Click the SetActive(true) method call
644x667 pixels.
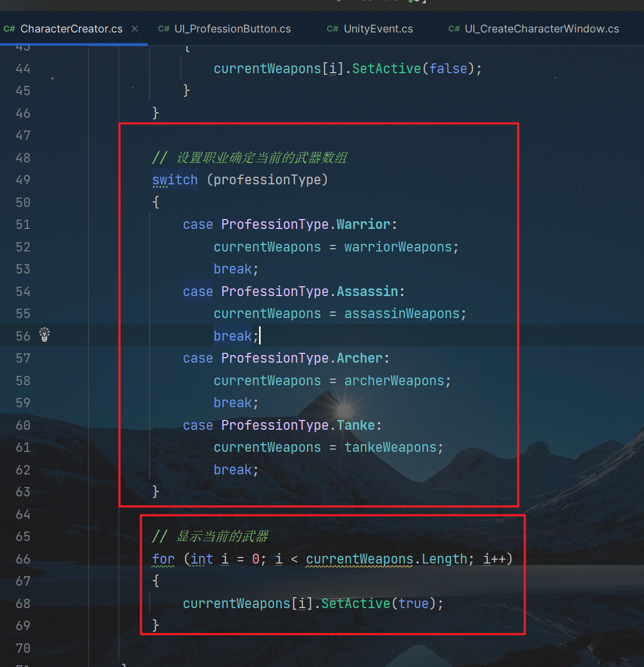pyautogui.click(x=355, y=604)
